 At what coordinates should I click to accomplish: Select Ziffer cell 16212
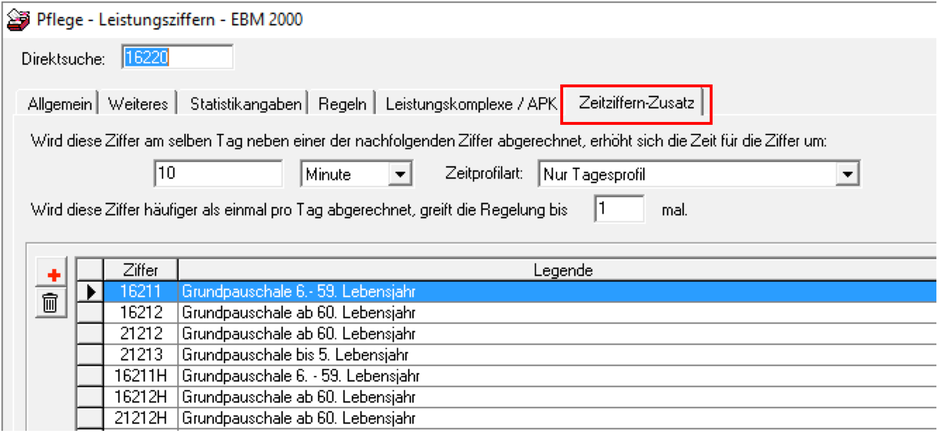point(140,312)
